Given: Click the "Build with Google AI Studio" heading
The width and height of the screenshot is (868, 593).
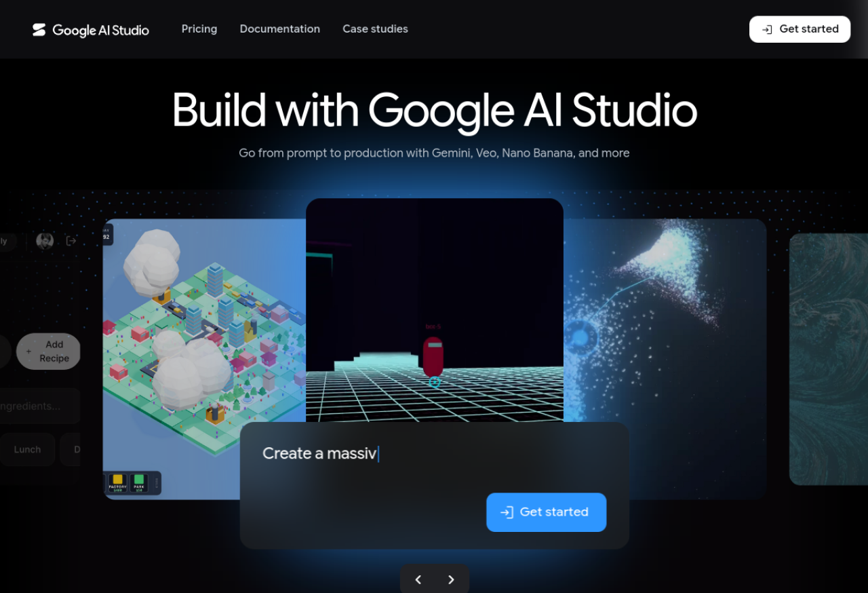Looking at the screenshot, I should click(x=435, y=110).
